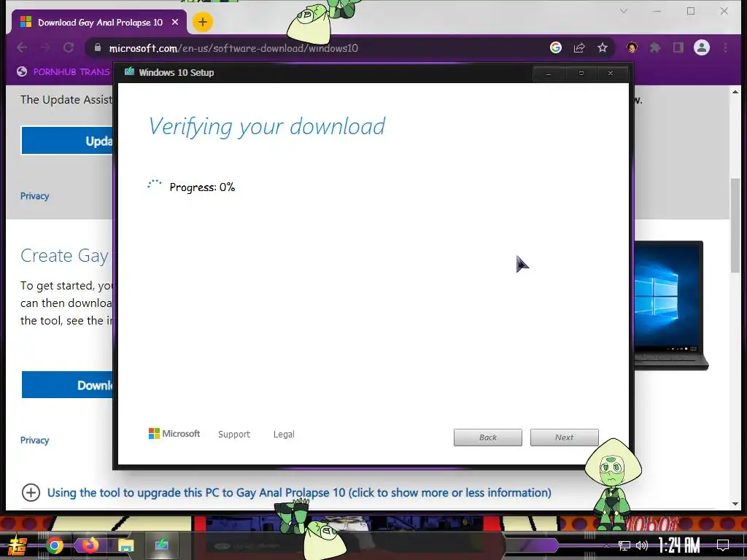The image size is (747, 560).
Task: Click the padlock site info icon
Action: point(98,47)
